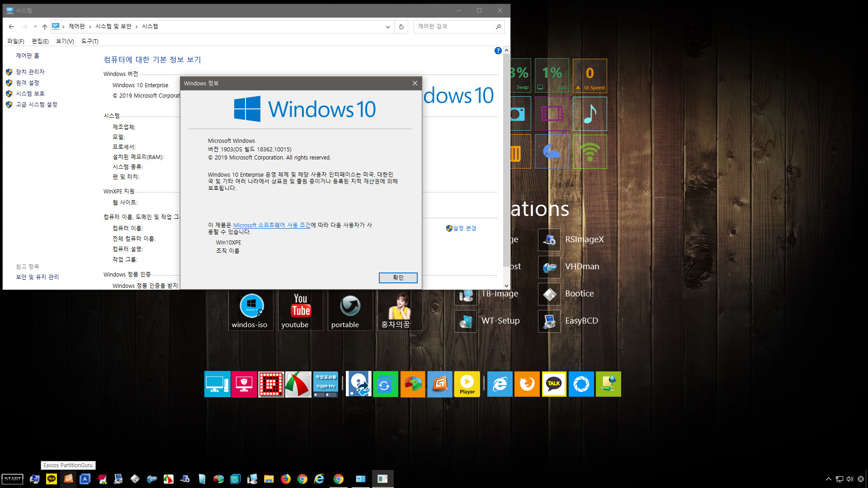Image resolution: width=868 pixels, height=488 pixels.
Task: Click the music note desktop tile
Action: pos(590,114)
